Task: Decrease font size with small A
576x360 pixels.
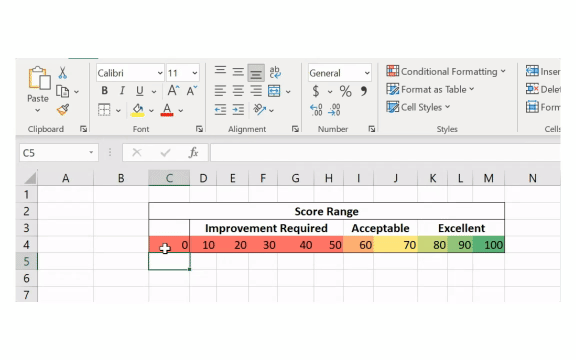Action: click(191, 90)
